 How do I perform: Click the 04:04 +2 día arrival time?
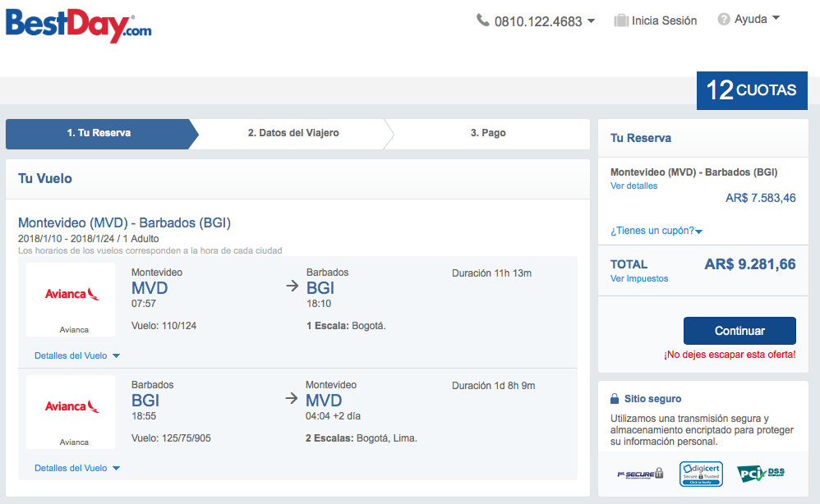(333, 416)
